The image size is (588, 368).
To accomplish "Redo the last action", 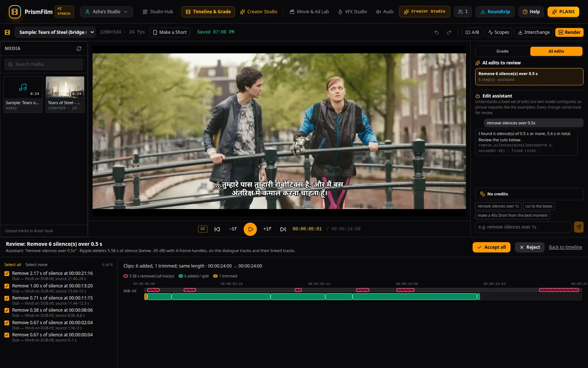I will tap(449, 32).
